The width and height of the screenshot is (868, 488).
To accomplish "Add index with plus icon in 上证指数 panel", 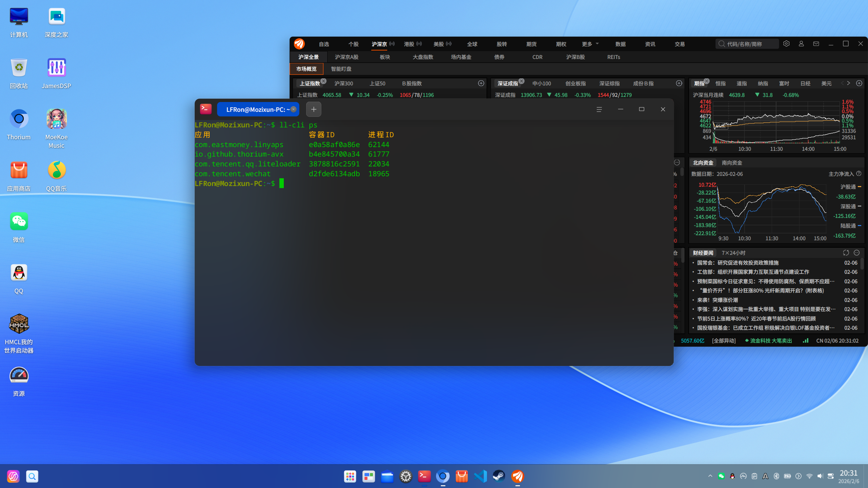I will [481, 83].
